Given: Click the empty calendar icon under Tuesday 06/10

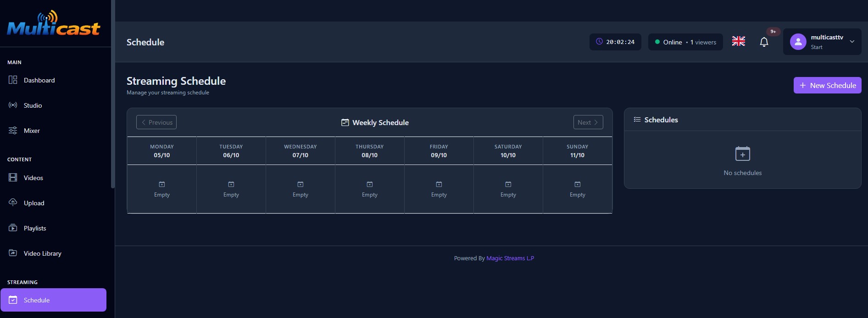Looking at the screenshot, I should (x=231, y=184).
